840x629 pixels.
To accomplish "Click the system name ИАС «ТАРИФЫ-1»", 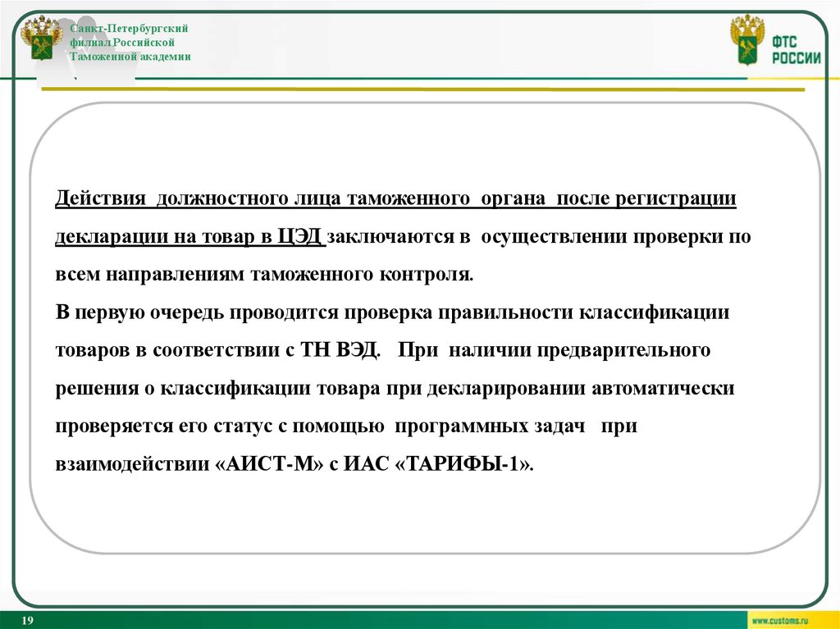I will 438,464.
